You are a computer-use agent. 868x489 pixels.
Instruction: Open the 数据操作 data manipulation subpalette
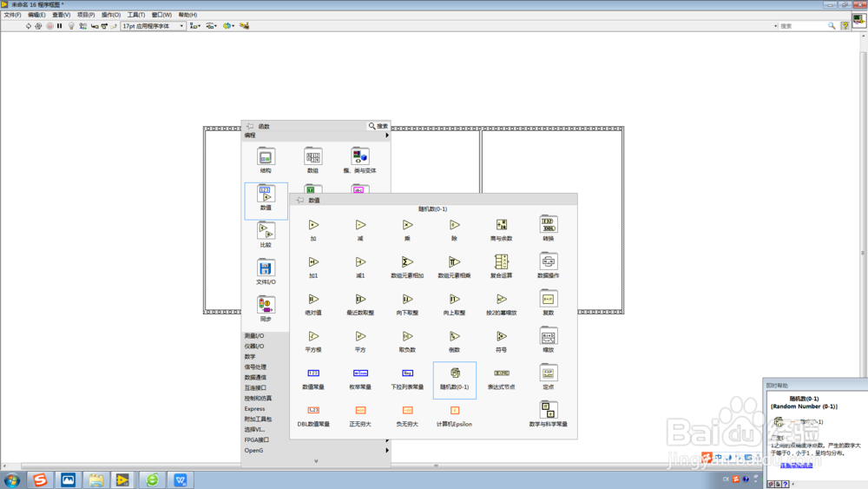pyautogui.click(x=548, y=261)
